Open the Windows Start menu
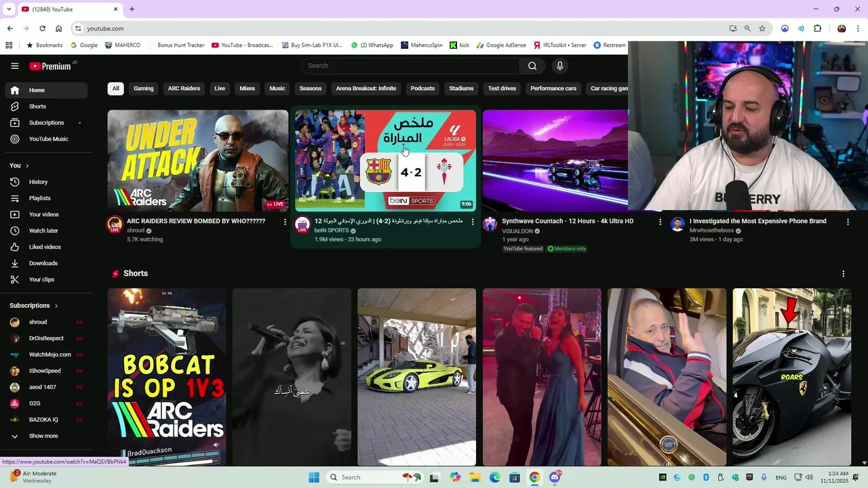 pos(313,477)
